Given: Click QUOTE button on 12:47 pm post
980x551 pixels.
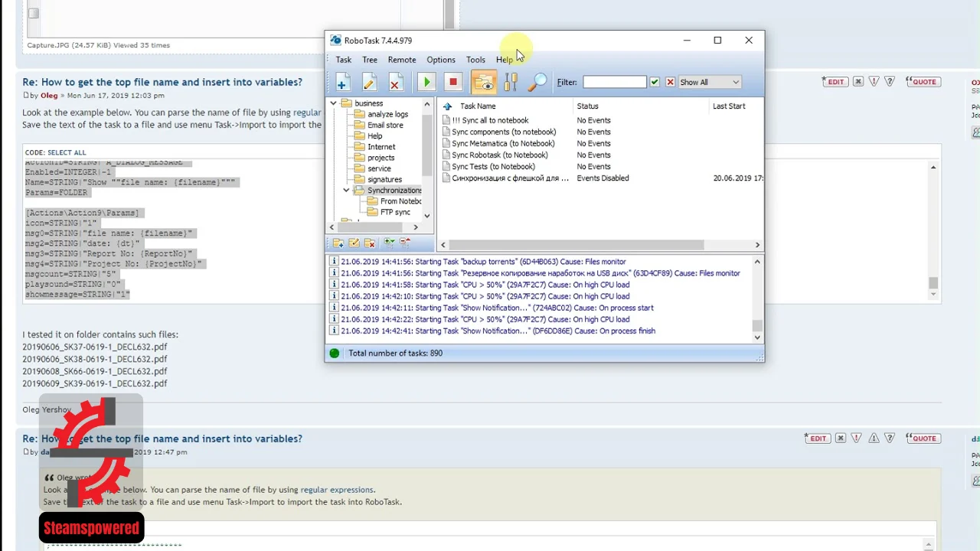Looking at the screenshot, I should tap(923, 438).
